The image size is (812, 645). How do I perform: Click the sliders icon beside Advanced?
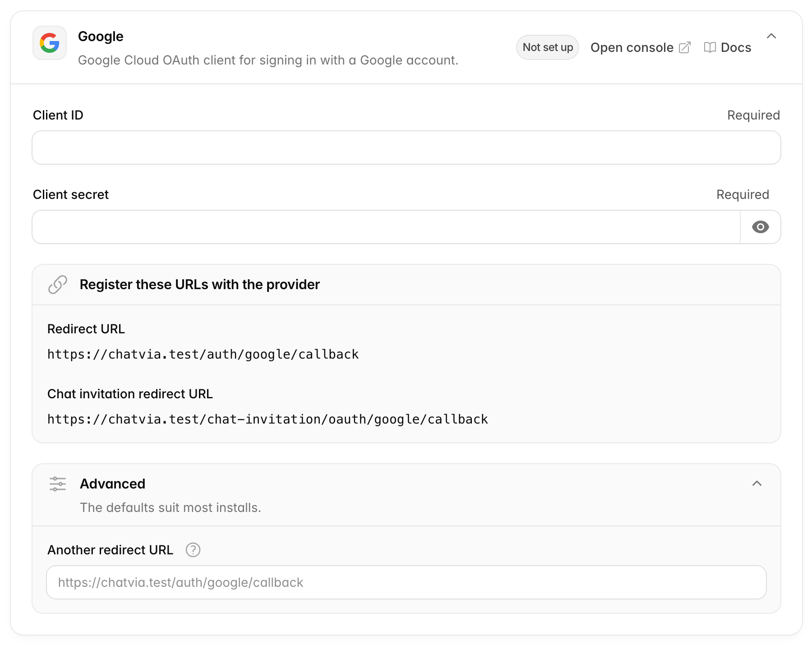click(x=58, y=484)
